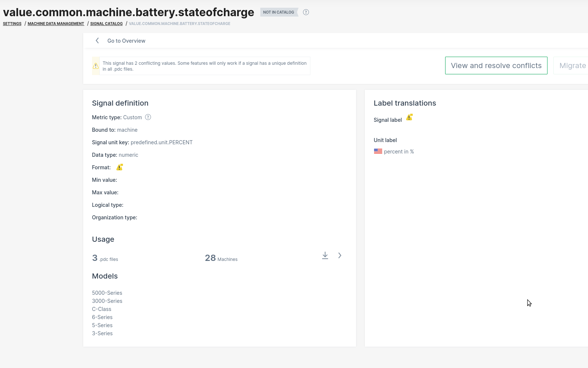Click the 28 Machines count
The height and width of the screenshot is (368, 588).
click(x=221, y=258)
